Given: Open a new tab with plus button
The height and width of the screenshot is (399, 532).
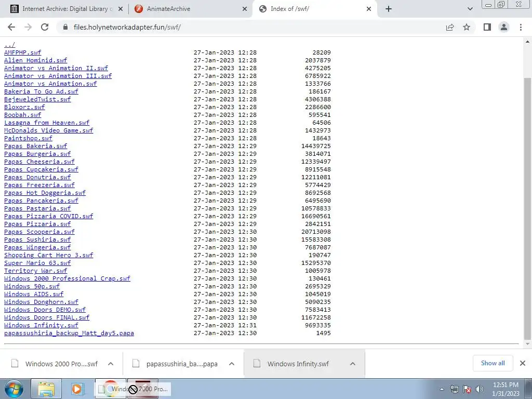Looking at the screenshot, I should pos(389,9).
